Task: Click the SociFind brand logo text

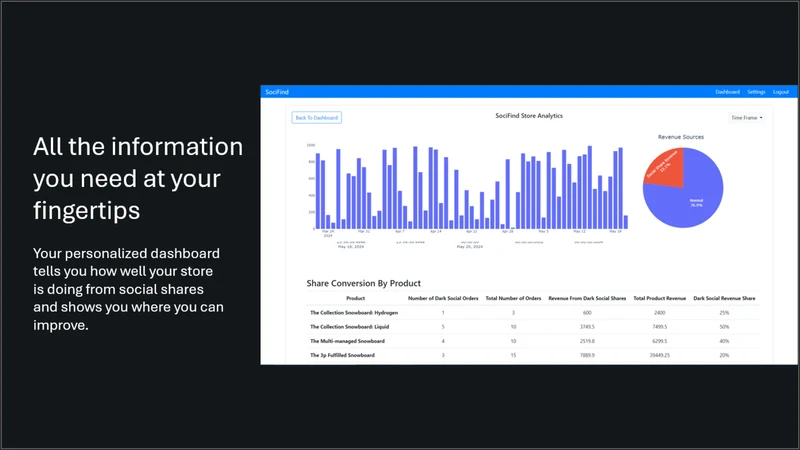Action: coord(277,92)
